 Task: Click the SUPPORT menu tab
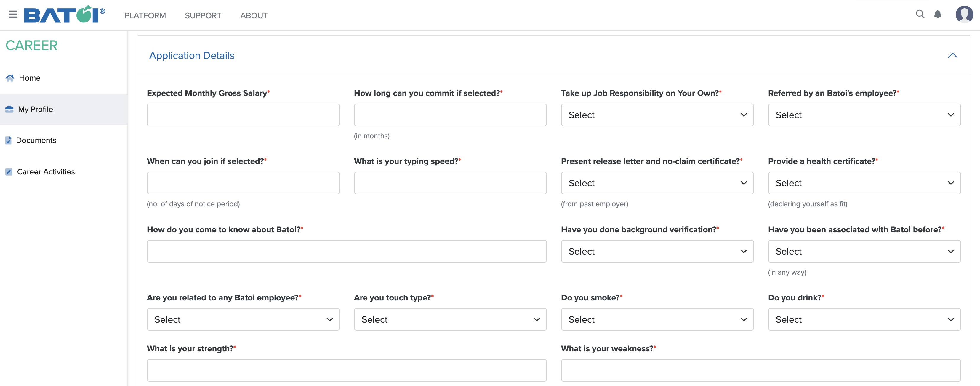coord(203,15)
